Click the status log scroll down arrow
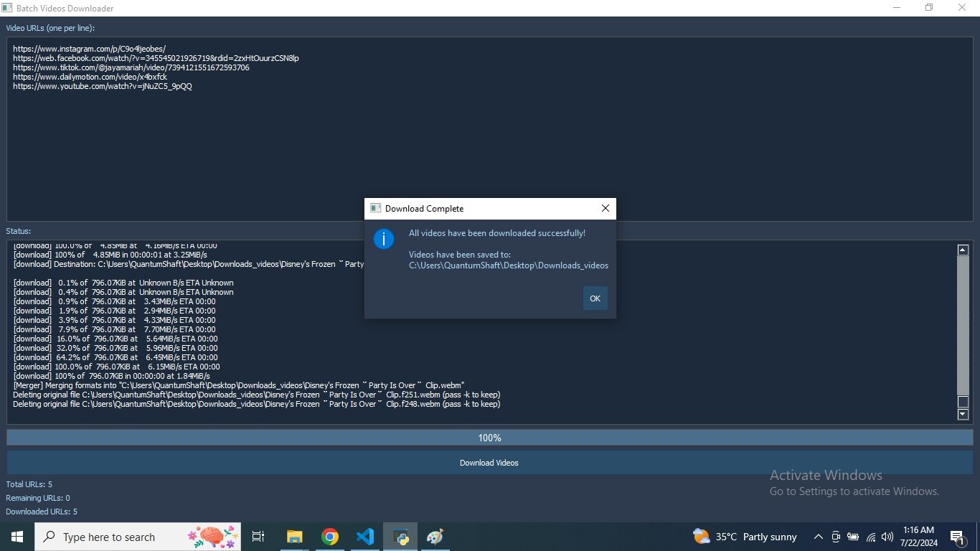Screen dimensions: 980x551 (x=963, y=415)
